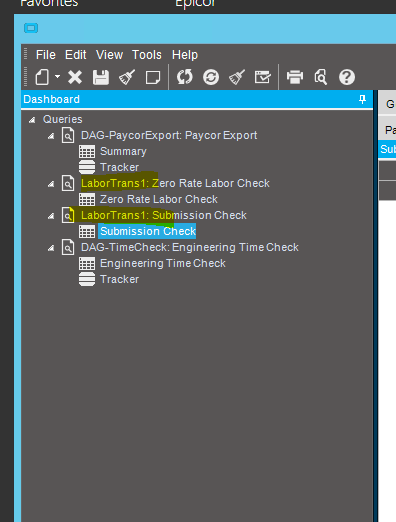Click grid icon beside Engineering Time Check
The height and width of the screenshot is (522, 396).
pyautogui.click(x=87, y=264)
